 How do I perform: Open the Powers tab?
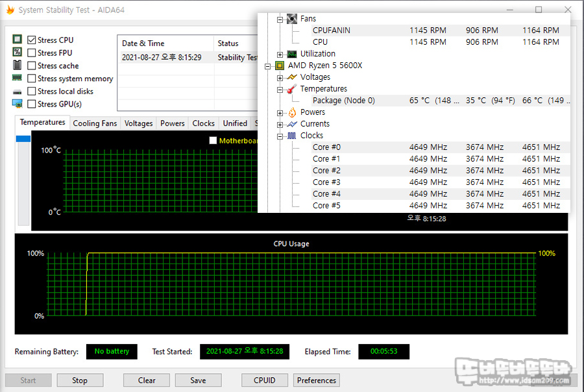click(x=173, y=123)
